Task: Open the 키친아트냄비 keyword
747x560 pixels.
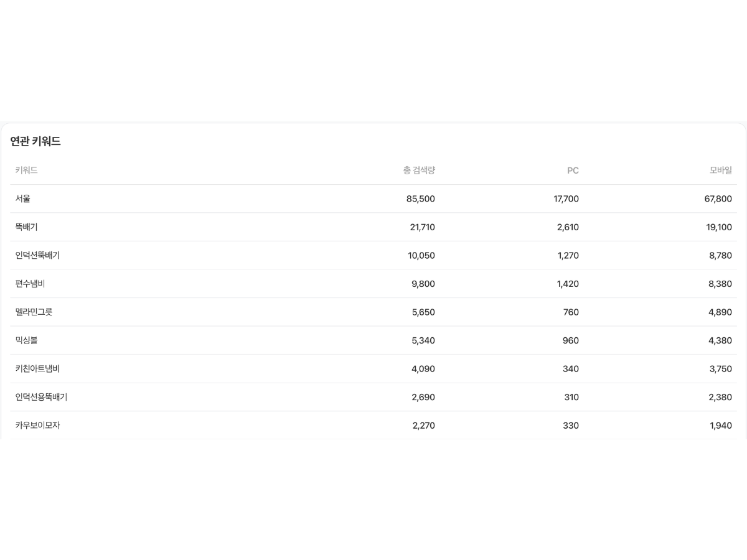Action: click(x=38, y=369)
